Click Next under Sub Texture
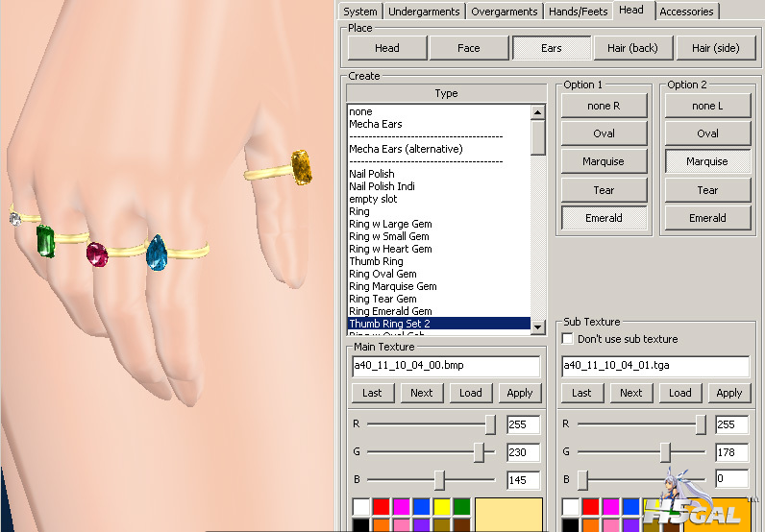Screen dimensions: 765x532 (x=630, y=393)
